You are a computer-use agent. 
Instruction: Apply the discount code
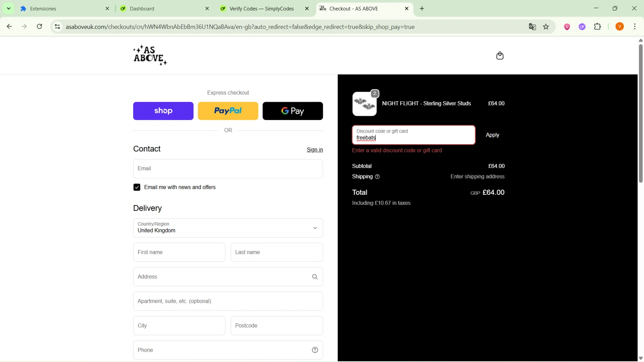(x=492, y=135)
